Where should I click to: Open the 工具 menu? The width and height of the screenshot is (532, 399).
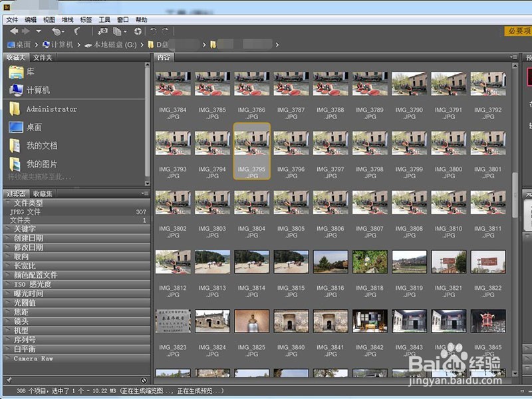coord(104,20)
